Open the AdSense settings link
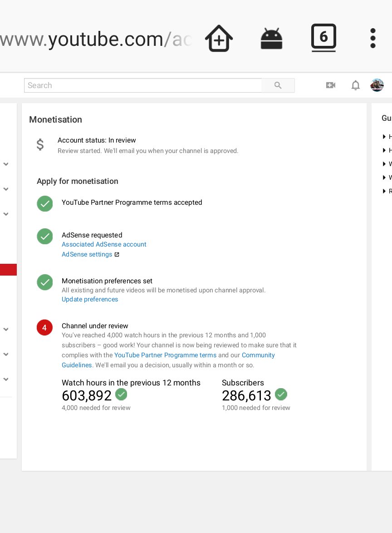 (x=87, y=254)
